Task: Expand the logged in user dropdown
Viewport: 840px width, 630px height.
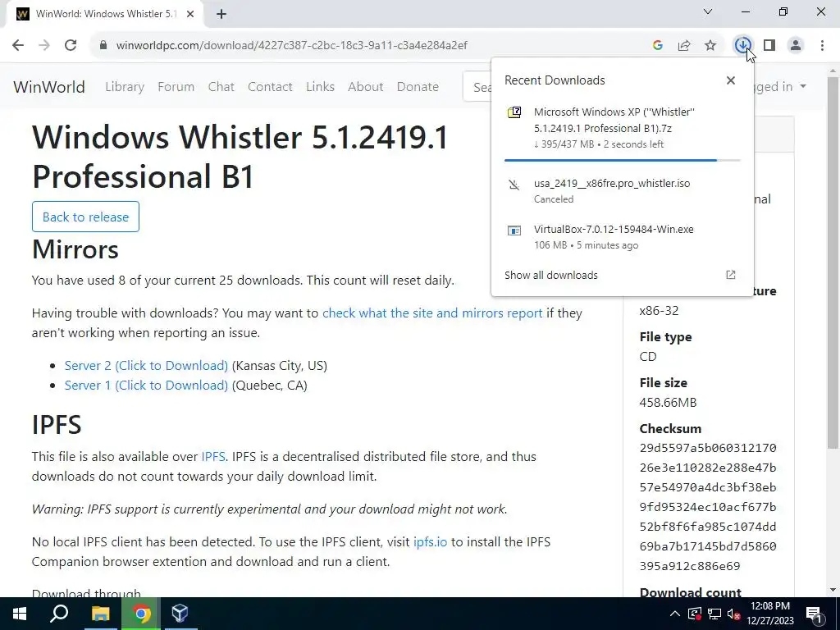Action: tap(780, 86)
